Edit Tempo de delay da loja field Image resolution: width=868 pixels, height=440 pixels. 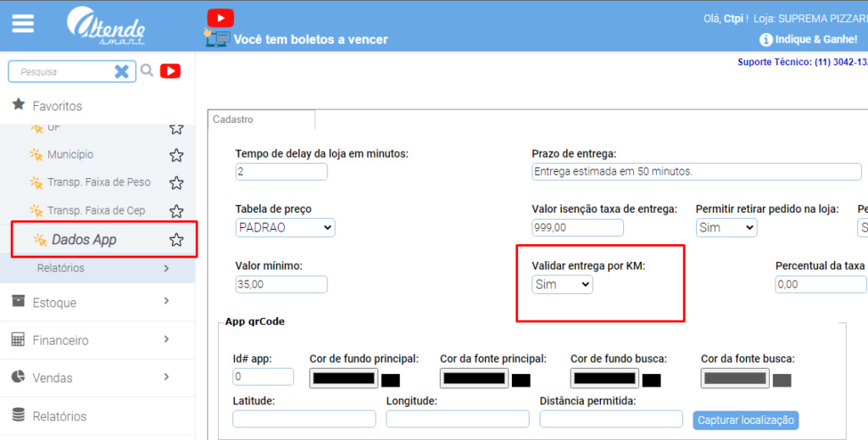[x=281, y=171]
